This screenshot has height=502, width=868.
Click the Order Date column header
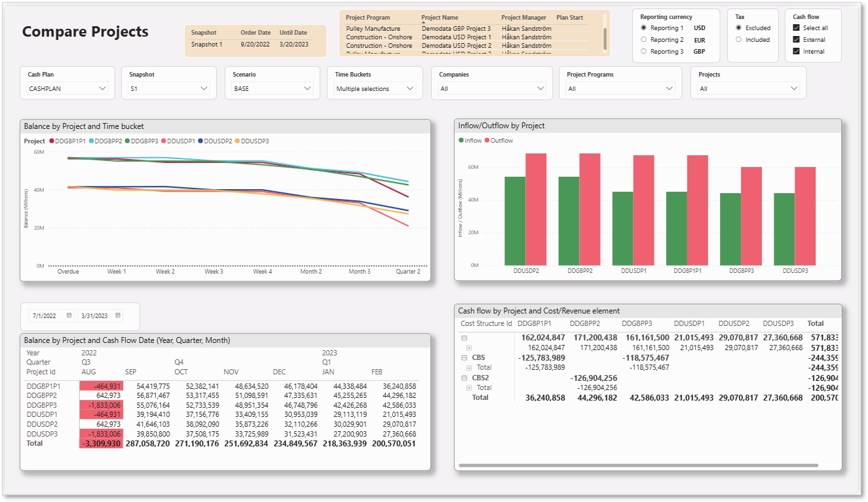point(255,33)
